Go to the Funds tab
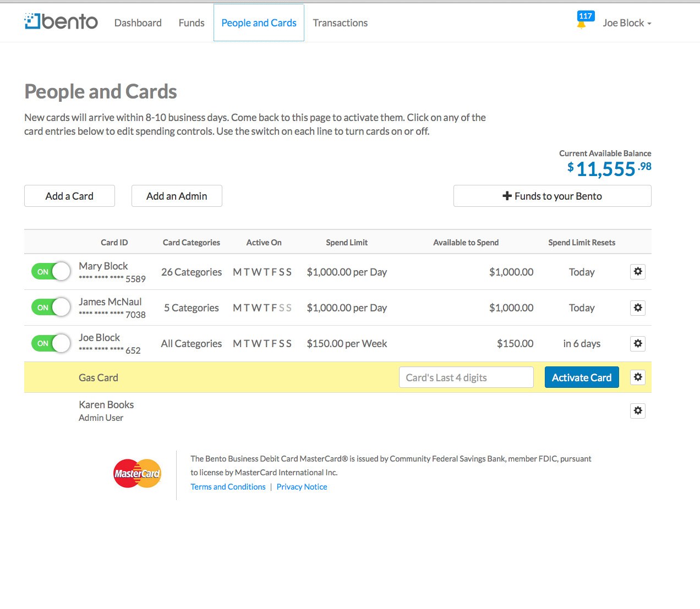The width and height of the screenshot is (700, 609). point(192,23)
